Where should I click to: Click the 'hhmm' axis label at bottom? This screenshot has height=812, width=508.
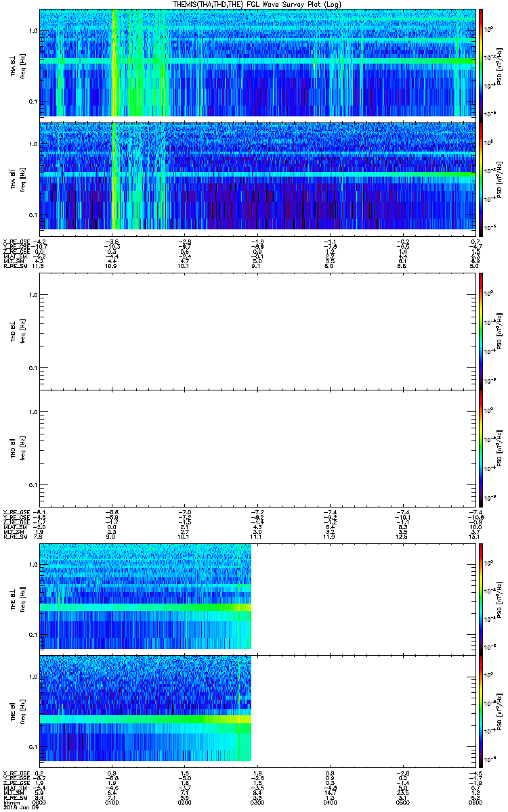10,802
